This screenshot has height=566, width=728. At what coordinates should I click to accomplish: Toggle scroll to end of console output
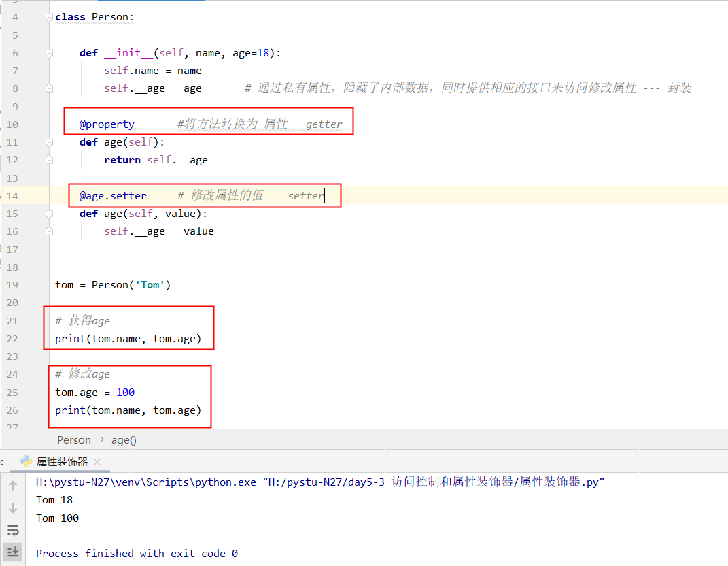(x=13, y=551)
